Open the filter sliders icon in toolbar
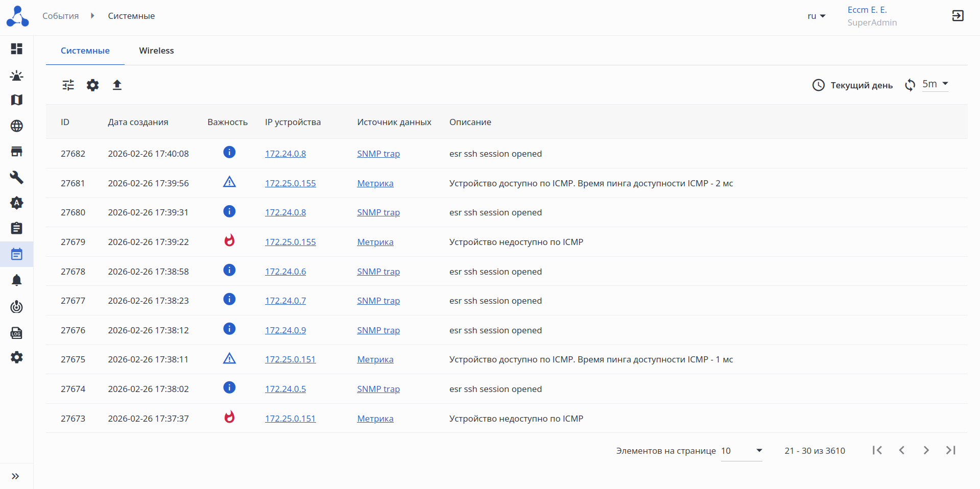This screenshot has height=489, width=980. click(x=68, y=85)
